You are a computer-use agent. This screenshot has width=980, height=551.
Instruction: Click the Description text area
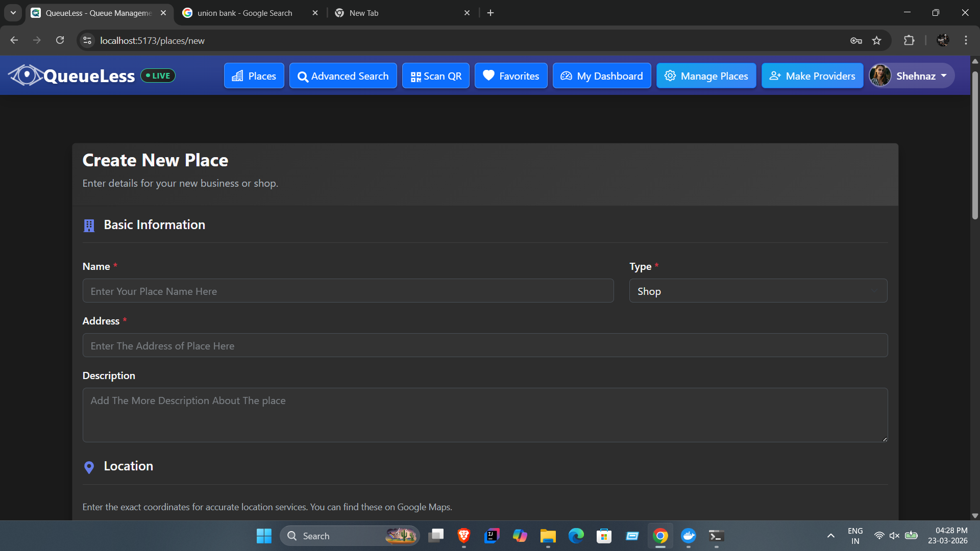[485, 415]
